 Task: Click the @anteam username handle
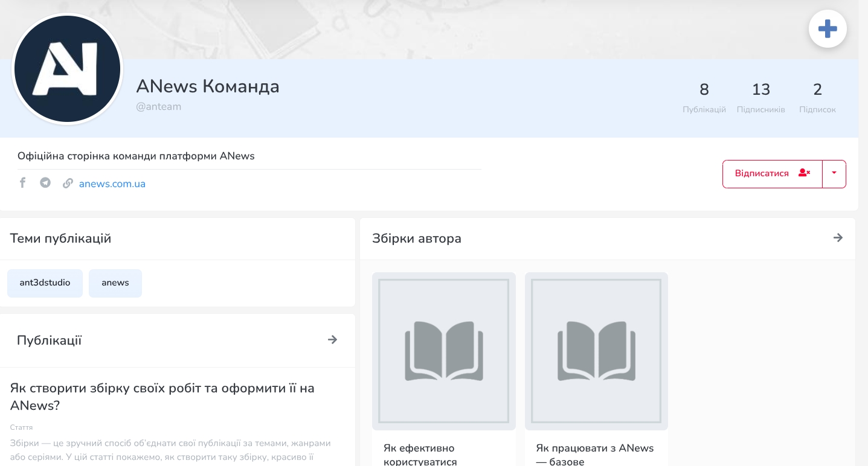(x=159, y=107)
